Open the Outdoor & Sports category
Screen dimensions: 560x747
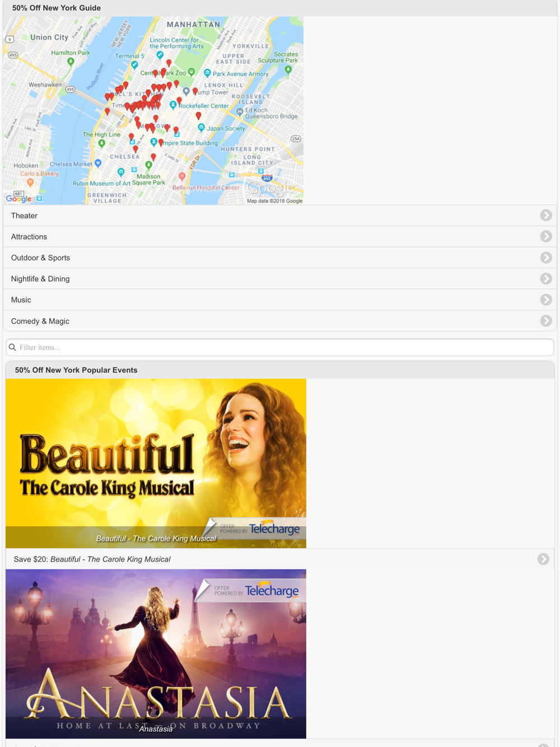click(280, 258)
